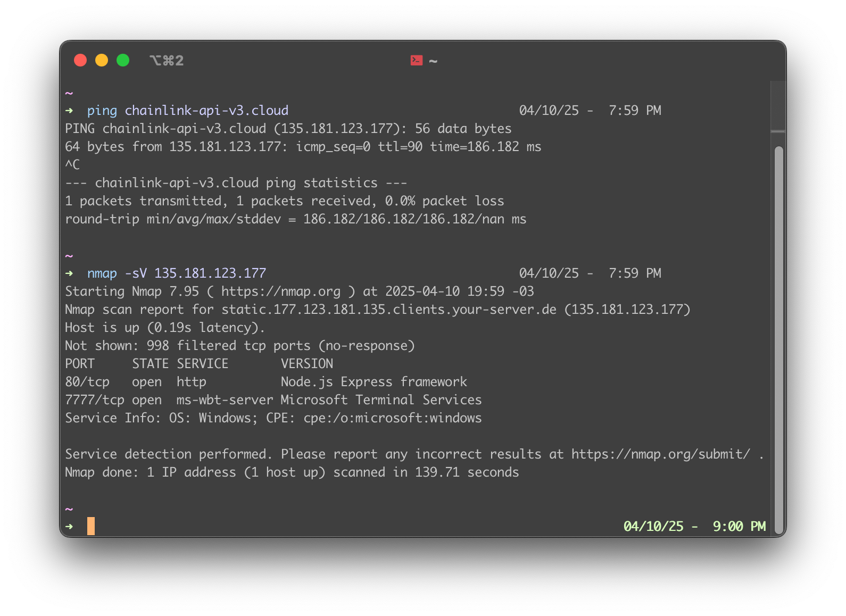Click the red close window button
Viewport: 846px width, 616px height.
coord(80,60)
